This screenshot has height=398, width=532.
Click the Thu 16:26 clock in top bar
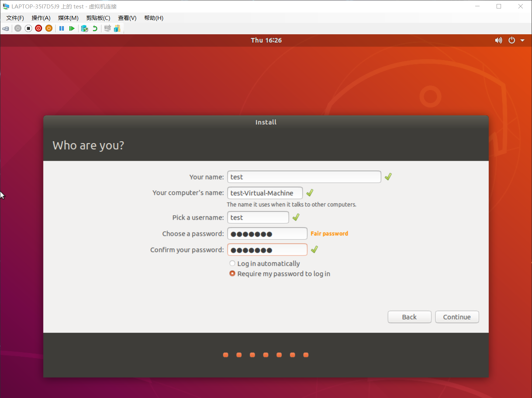pos(266,40)
